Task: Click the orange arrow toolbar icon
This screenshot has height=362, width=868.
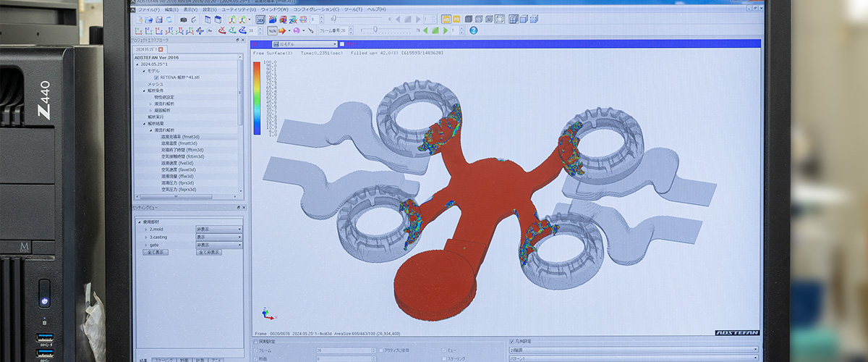Action: coord(283,30)
